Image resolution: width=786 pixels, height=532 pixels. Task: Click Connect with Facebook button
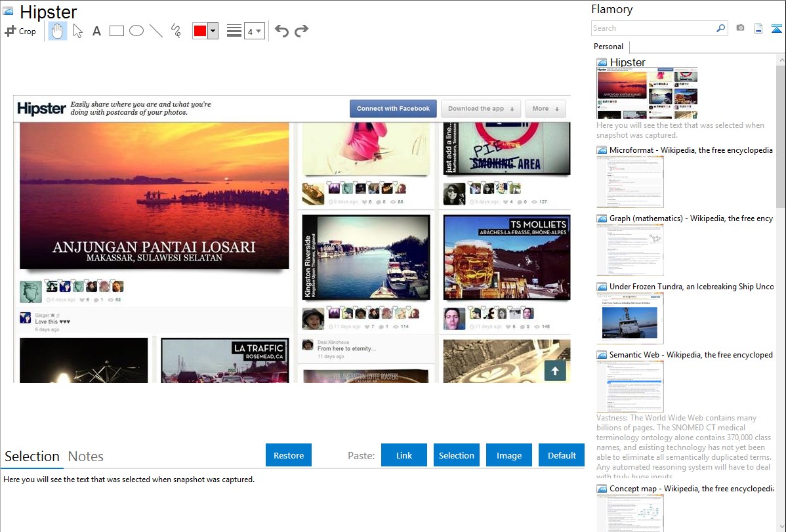(393, 108)
